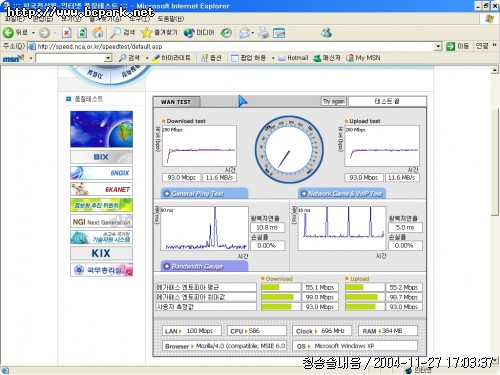Click Network Game & VoIP Test header

[x=342, y=193]
